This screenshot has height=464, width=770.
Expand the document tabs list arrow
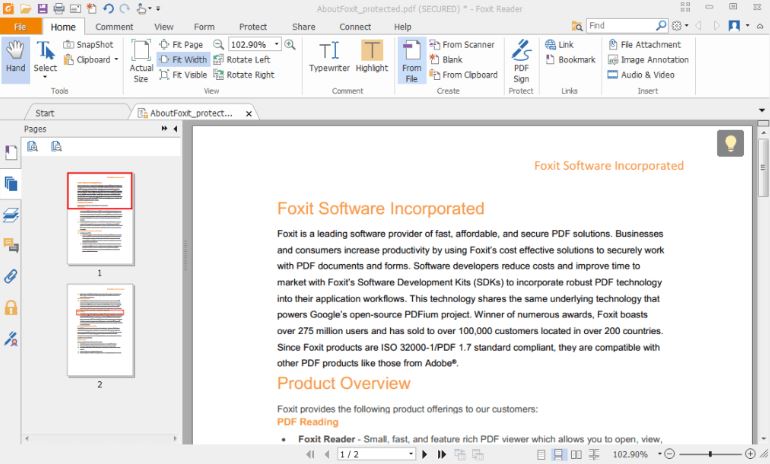coord(762,110)
